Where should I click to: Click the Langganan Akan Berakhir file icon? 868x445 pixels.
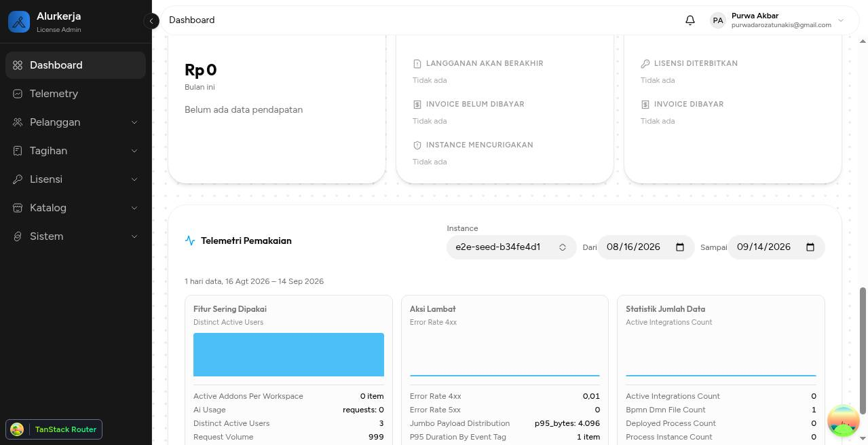417,64
